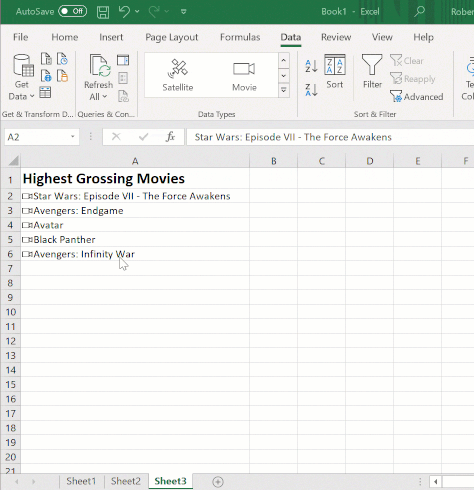This screenshot has height=490, width=474.
Task: Open the File menu tab
Action: [21, 37]
